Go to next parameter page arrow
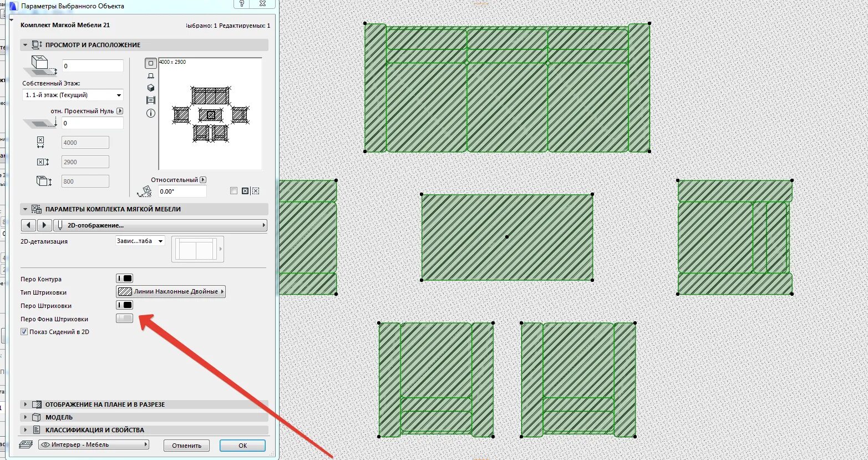This screenshot has width=868, height=460. pos(44,225)
